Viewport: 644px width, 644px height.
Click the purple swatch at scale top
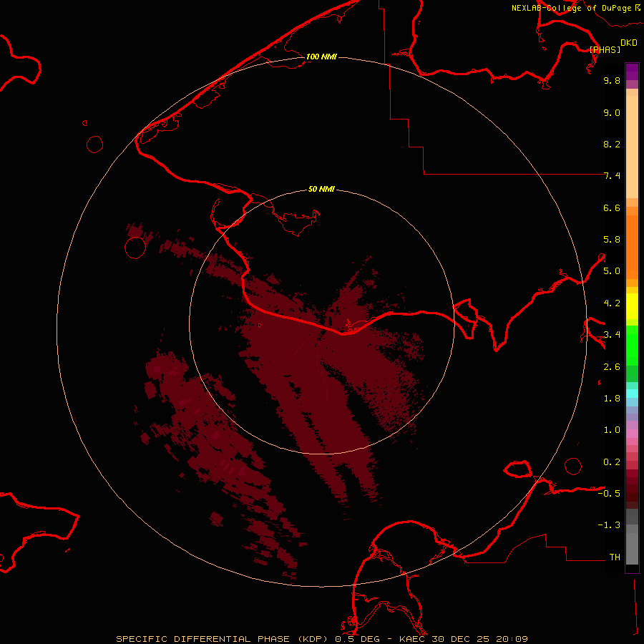(x=632, y=72)
